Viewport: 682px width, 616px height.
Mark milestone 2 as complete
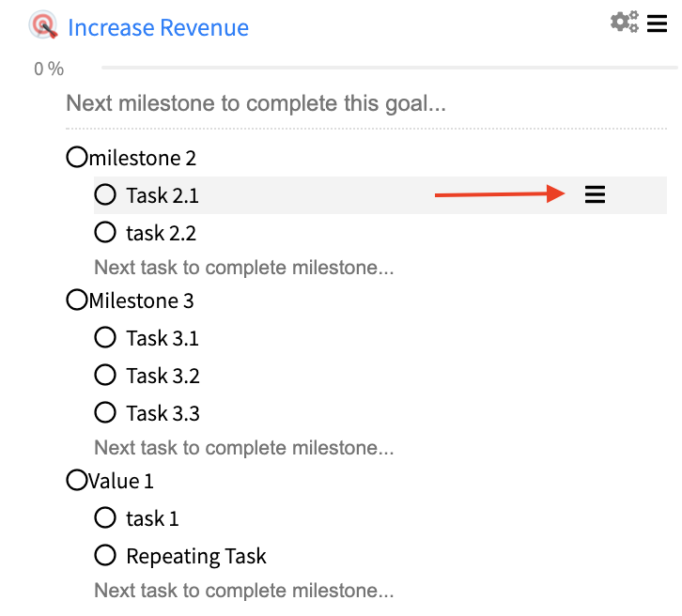tap(77, 157)
